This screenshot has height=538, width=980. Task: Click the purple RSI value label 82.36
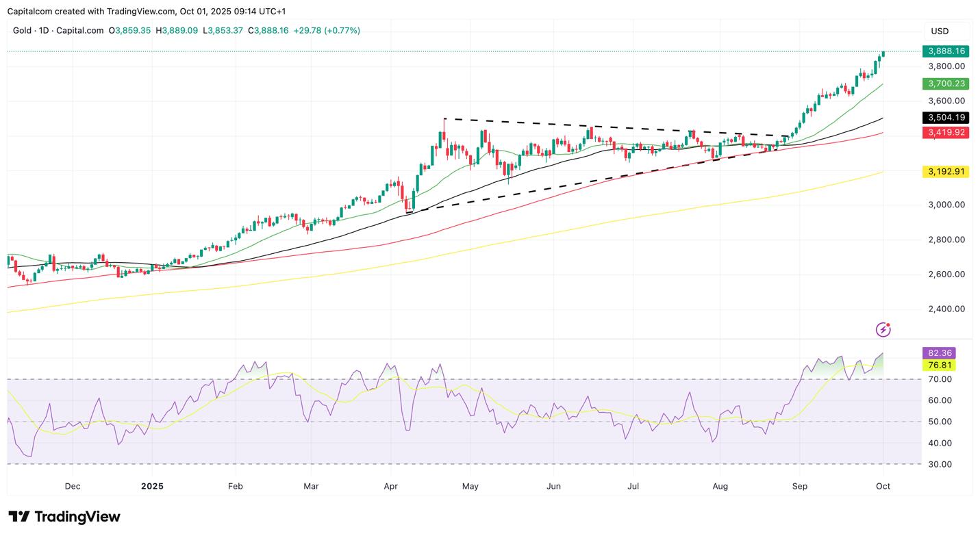click(x=939, y=353)
